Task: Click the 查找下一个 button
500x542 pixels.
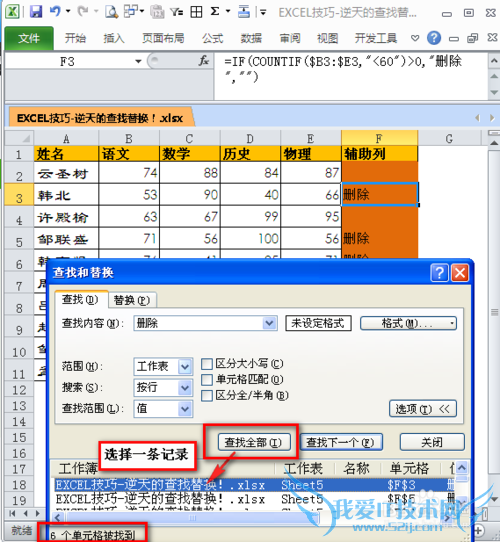Action: [341, 442]
